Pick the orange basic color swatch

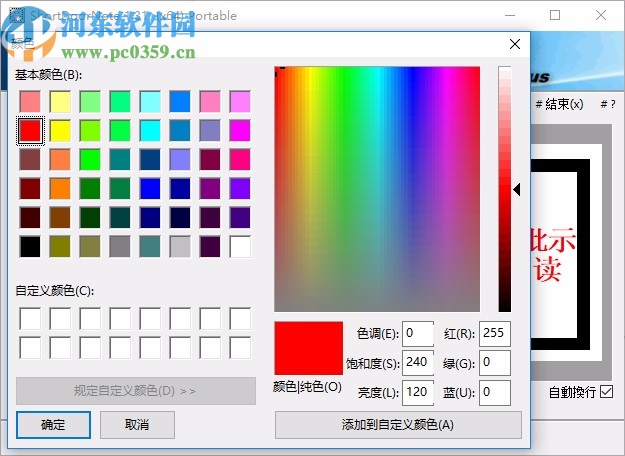click(60, 189)
